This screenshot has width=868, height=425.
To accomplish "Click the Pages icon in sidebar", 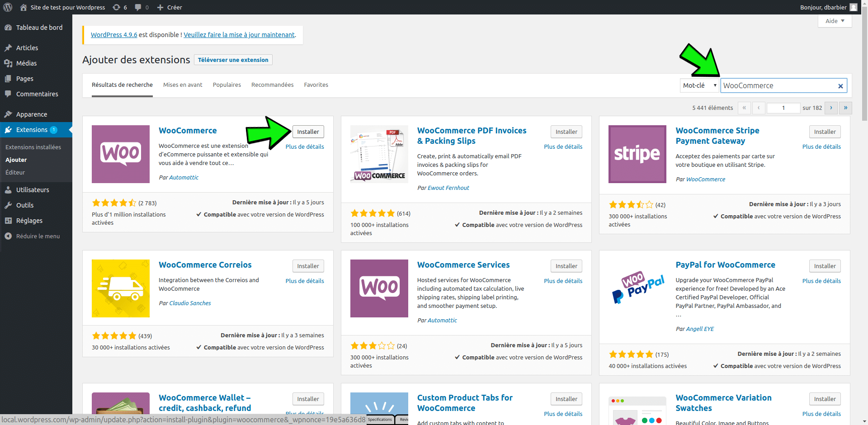I will point(8,79).
